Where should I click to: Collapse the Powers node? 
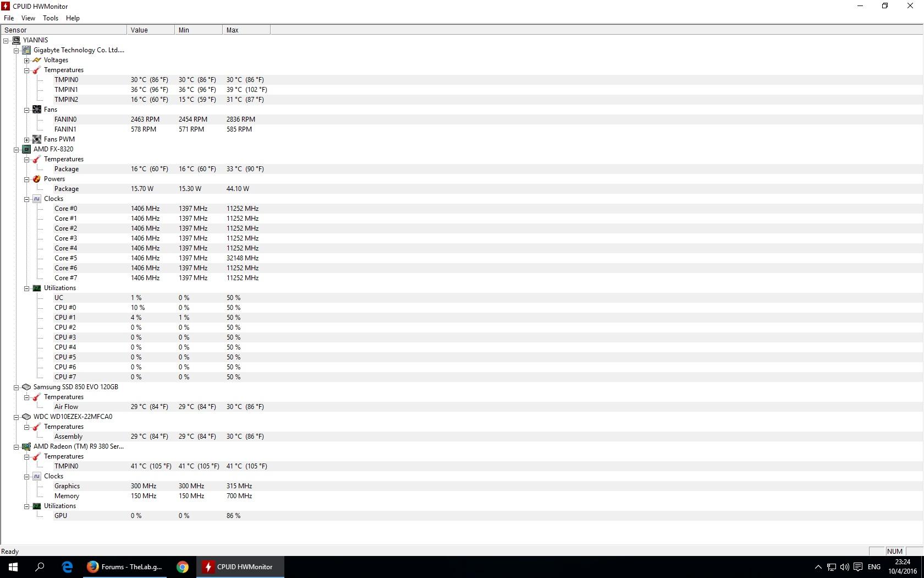(26, 179)
